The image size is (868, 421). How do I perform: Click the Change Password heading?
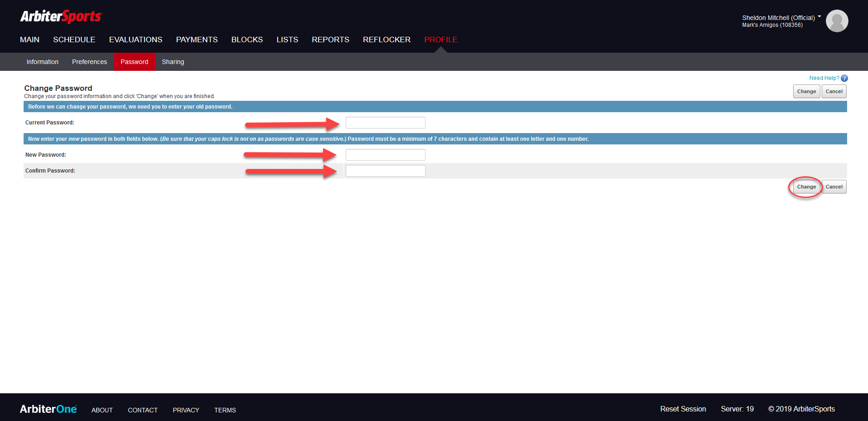click(x=58, y=88)
